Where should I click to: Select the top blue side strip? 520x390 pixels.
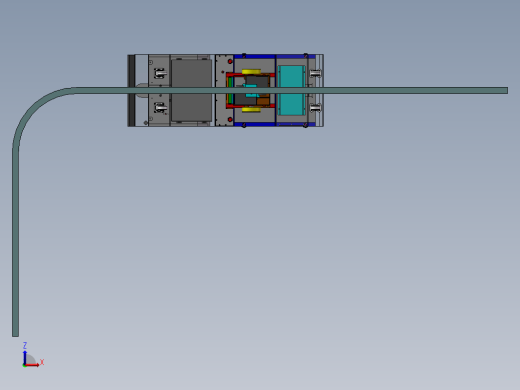[275, 57]
